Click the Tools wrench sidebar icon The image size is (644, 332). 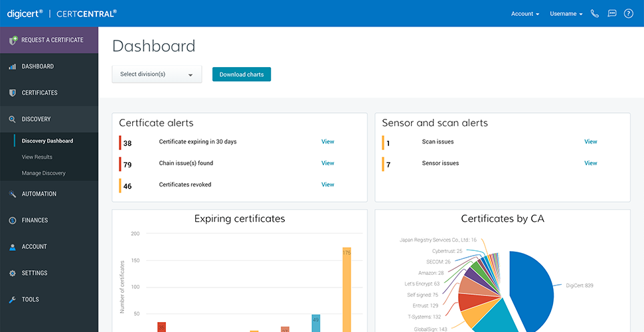click(x=12, y=299)
